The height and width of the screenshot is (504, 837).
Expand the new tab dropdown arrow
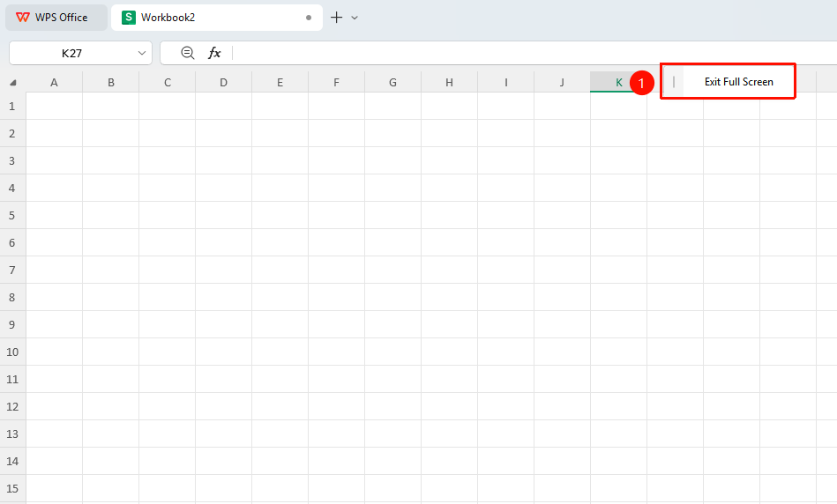pos(355,18)
